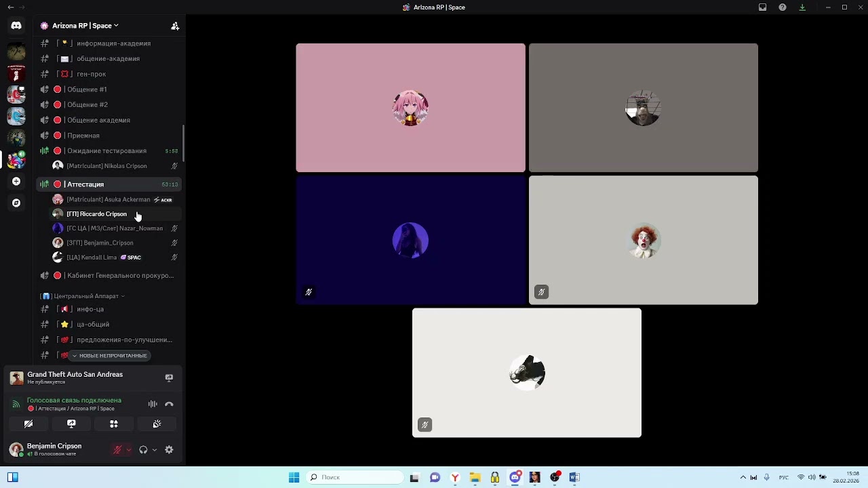Open the инфо-ца text channel
The image size is (868, 488).
pos(109,309)
